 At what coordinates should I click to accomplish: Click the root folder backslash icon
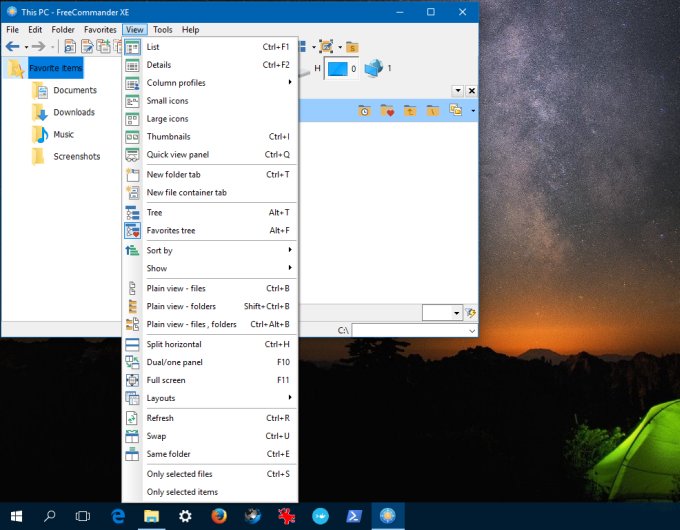(432, 110)
